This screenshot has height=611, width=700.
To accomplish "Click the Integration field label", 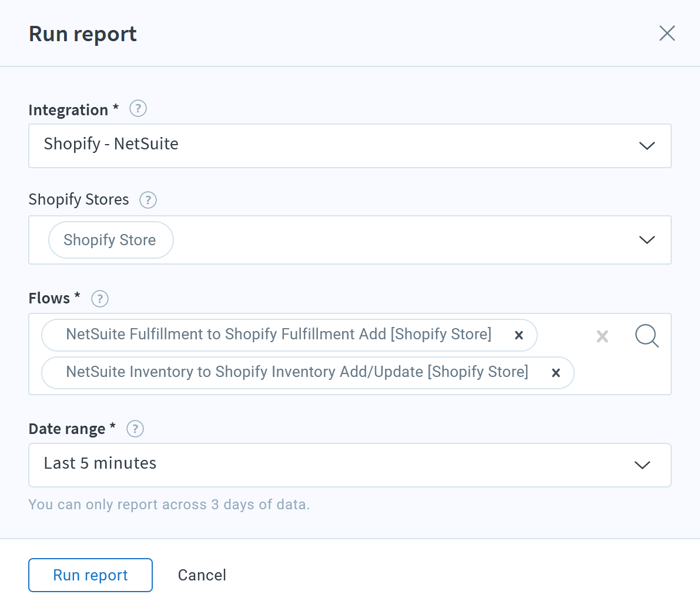I will [x=73, y=110].
